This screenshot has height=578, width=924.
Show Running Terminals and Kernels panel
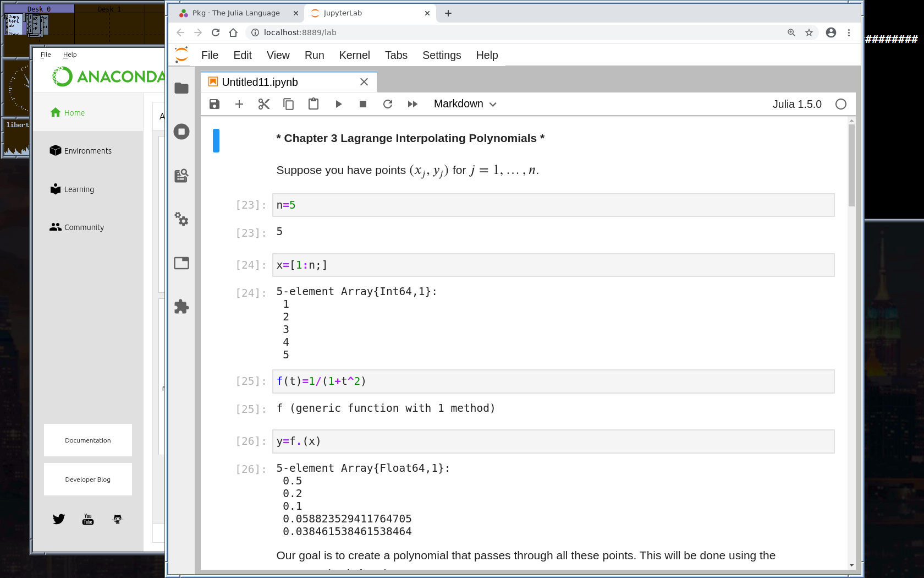coord(182,132)
